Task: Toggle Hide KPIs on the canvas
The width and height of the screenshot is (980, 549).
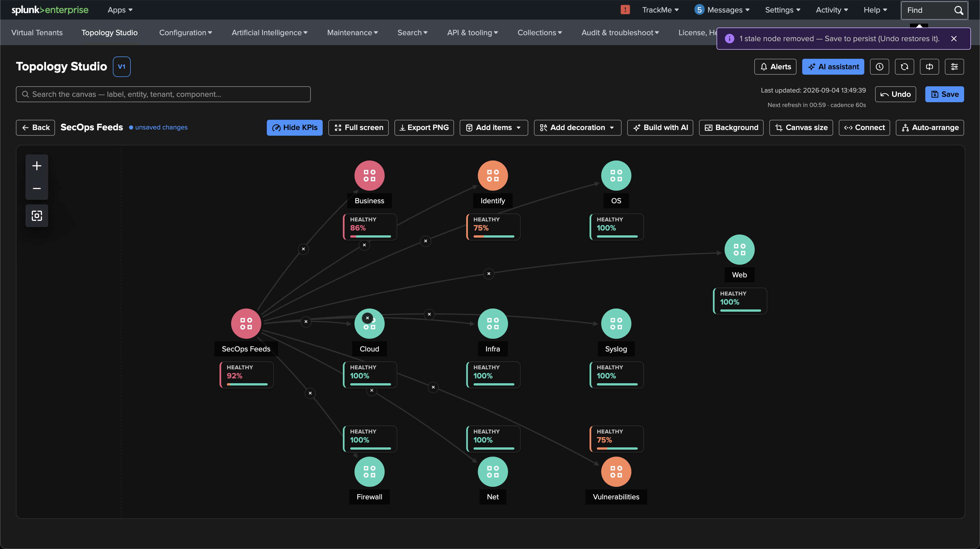Action: (x=294, y=127)
